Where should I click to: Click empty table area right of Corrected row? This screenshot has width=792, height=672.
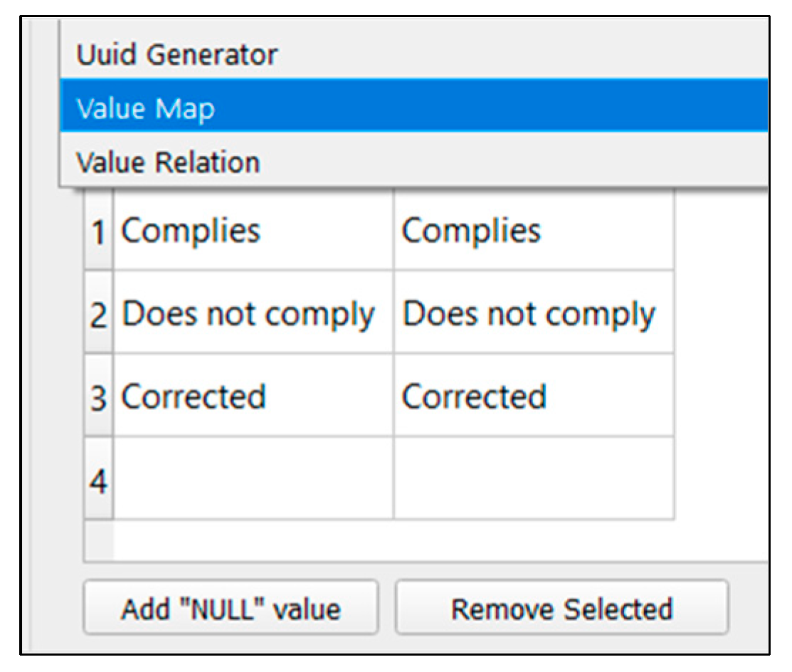719,396
